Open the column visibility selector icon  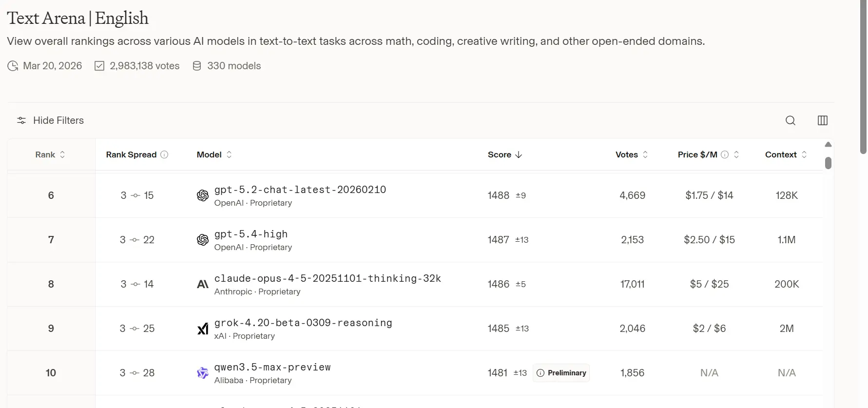click(822, 120)
